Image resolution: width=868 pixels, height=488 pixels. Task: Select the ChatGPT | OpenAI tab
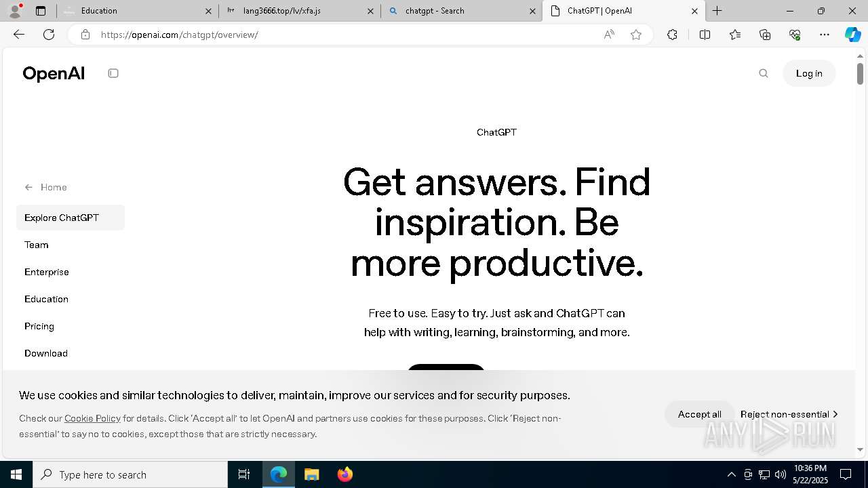(x=623, y=11)
